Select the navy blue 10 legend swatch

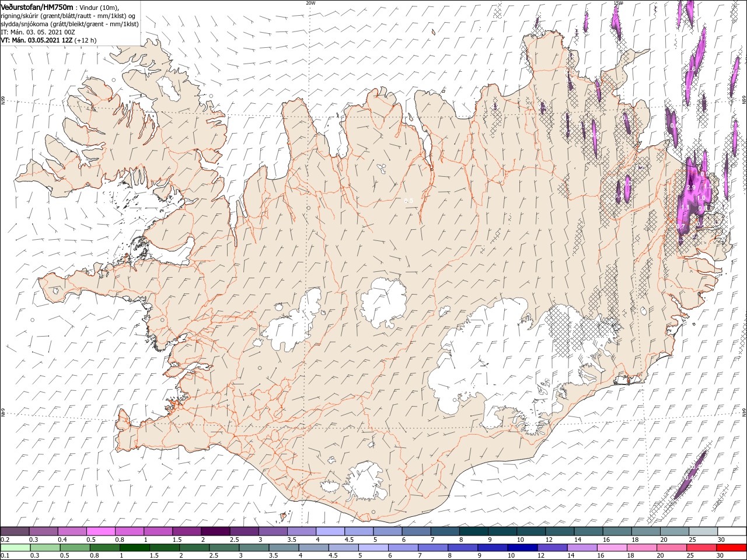521,548
